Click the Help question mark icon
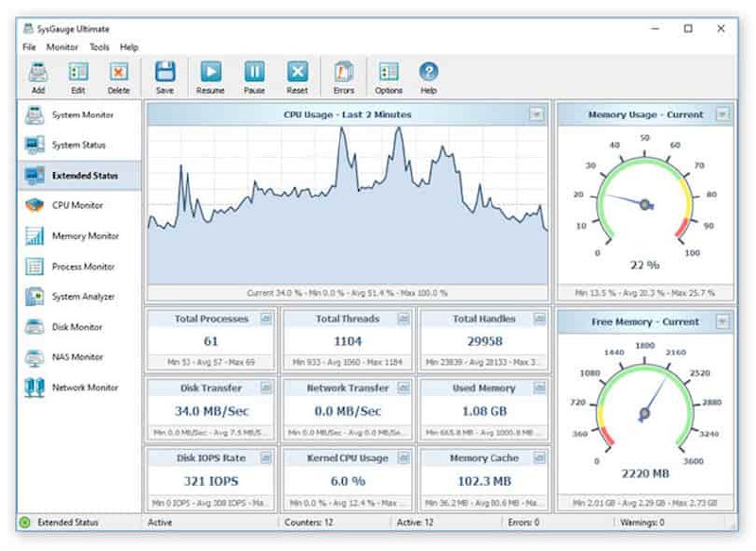The image size is (756, 551). pyautogui.click(x=428, y=72)
